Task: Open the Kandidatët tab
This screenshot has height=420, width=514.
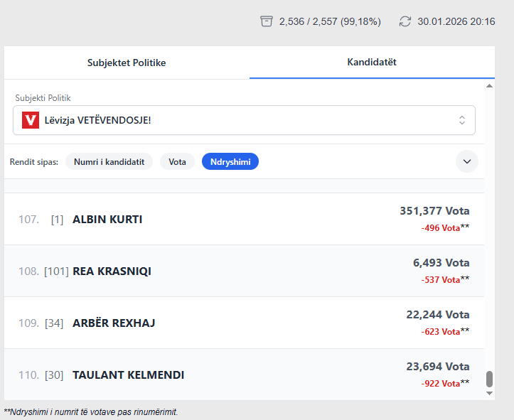Action: pos(371,63)
